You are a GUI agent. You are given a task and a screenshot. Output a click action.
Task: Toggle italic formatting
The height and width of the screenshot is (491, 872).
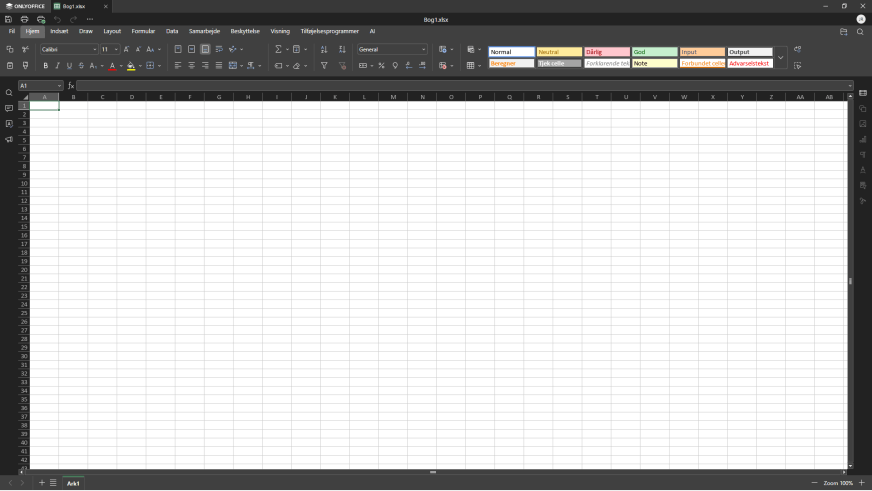57,66
